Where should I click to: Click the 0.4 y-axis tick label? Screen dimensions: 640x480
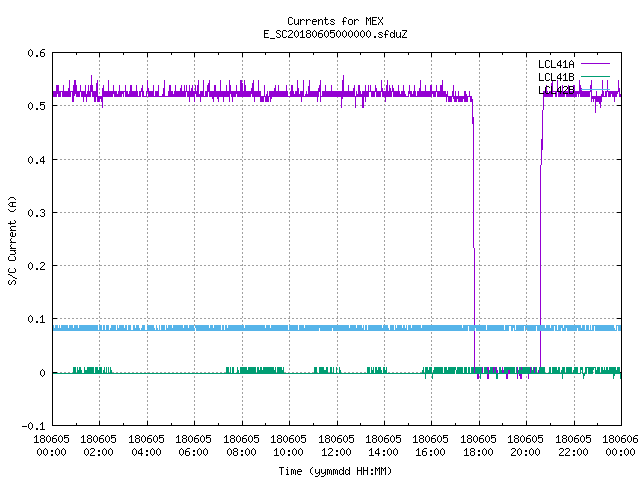[36, 160]
